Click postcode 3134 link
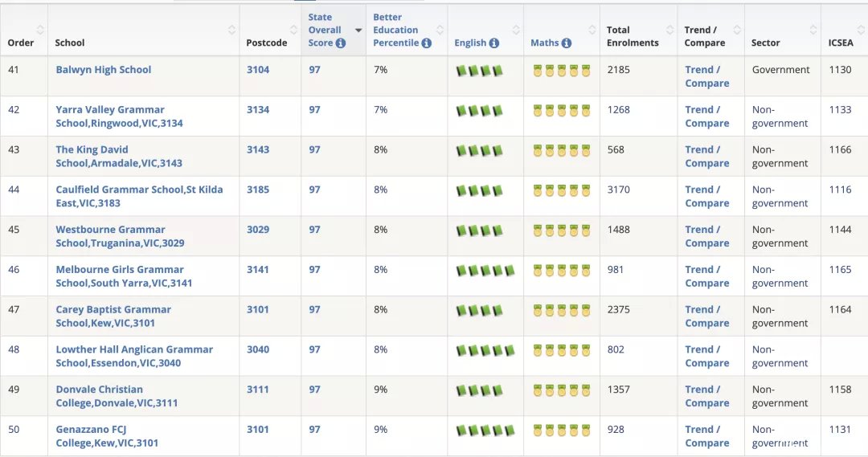This screenshot has width=868, height=457. 258,109
